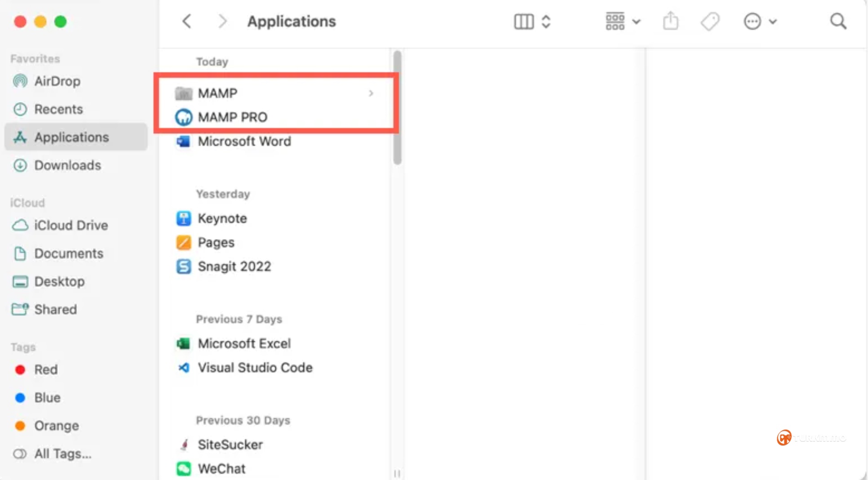The image size is (868, 480).
Task: Select the MAMP folder name
Action: [218, 93]
